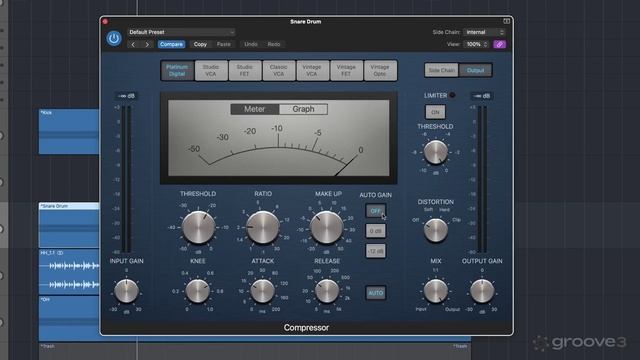Turn the Limiter ON button
Image resolution: width=640 pixels, height=360 pixels.
(x=435, y=112)
